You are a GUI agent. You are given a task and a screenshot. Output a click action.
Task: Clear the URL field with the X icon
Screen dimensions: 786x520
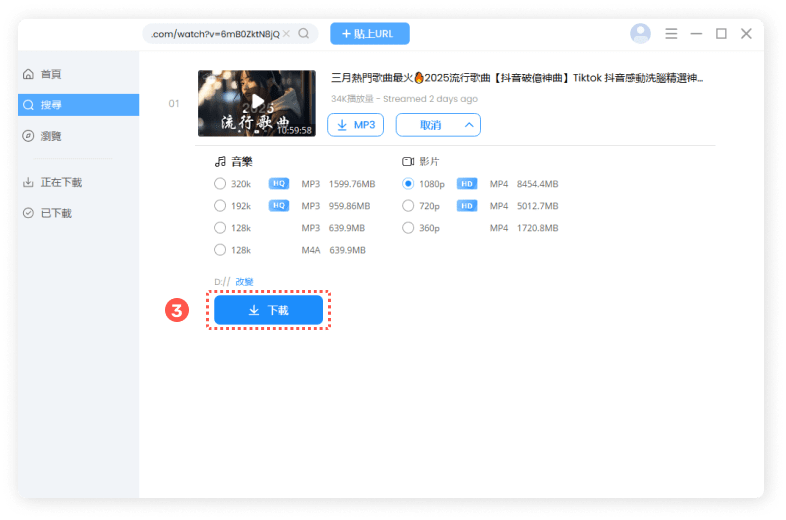point(286,34)
